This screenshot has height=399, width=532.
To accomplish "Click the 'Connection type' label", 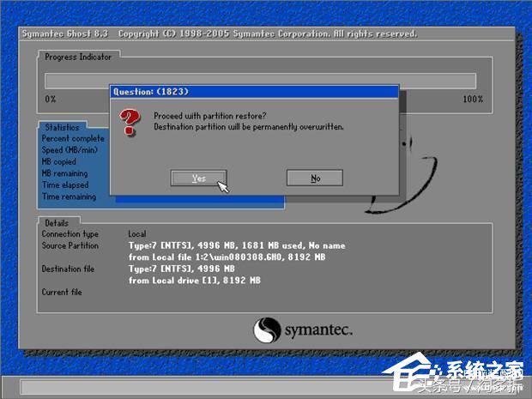I will pyautogui.click(x=70, y=233).
